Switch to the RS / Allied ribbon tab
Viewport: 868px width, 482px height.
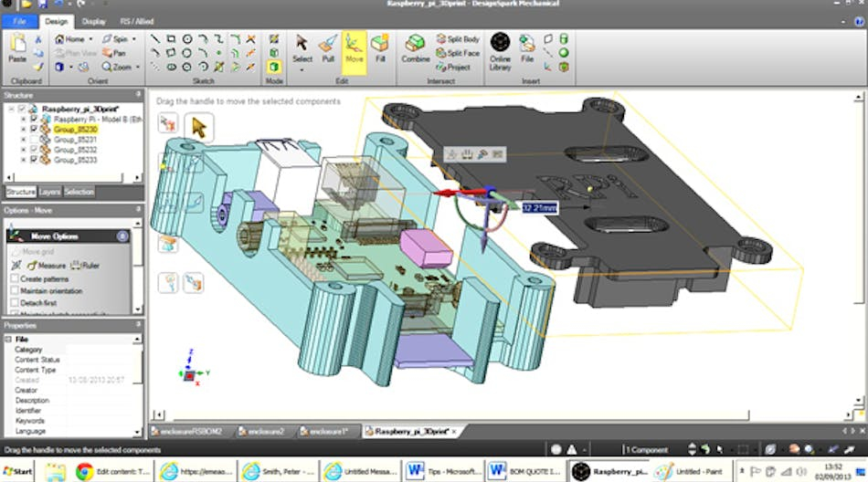click(137, 22)
